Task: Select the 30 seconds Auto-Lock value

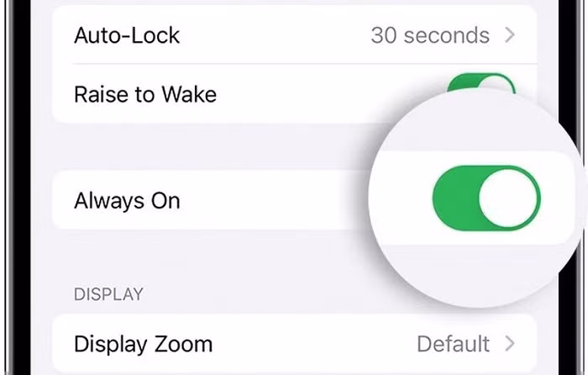Action: point(429,35)
